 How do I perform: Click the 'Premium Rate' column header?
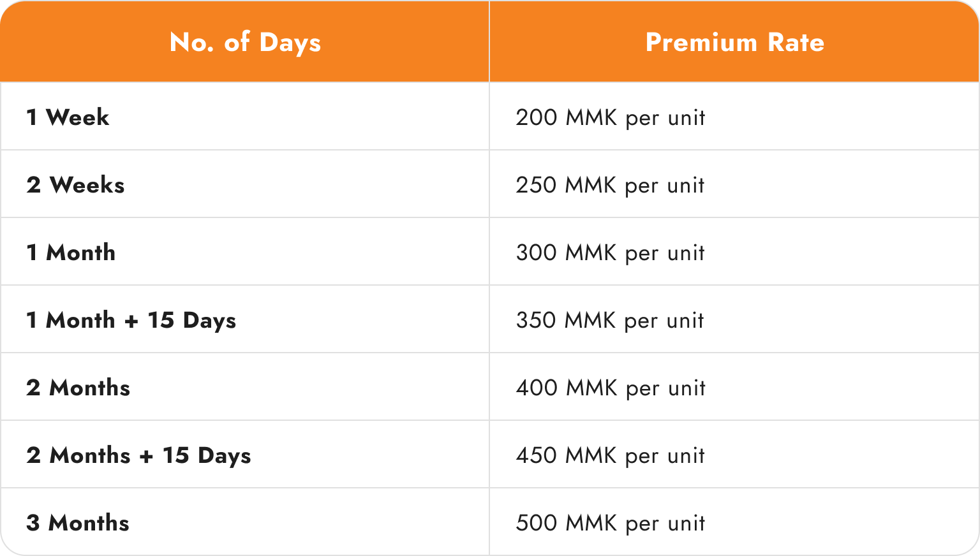735,42
